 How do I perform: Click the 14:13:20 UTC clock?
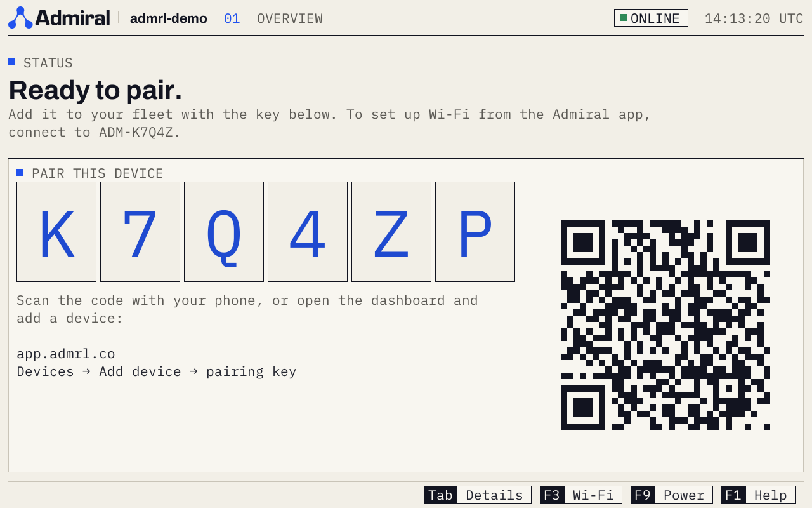(x=754, y=18)
